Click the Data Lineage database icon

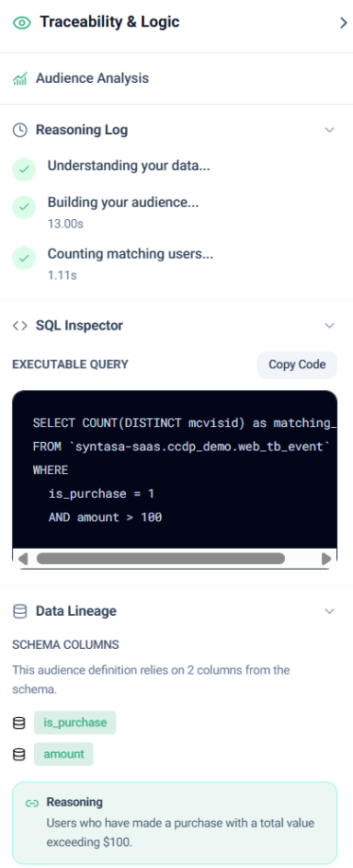tap(20, 611)
